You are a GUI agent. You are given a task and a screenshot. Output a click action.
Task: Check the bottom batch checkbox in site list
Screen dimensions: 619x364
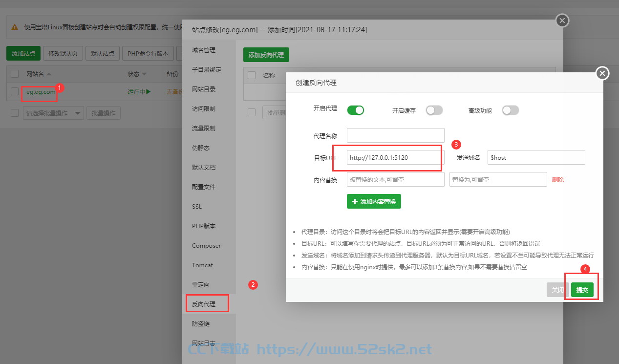click(15, 113)
